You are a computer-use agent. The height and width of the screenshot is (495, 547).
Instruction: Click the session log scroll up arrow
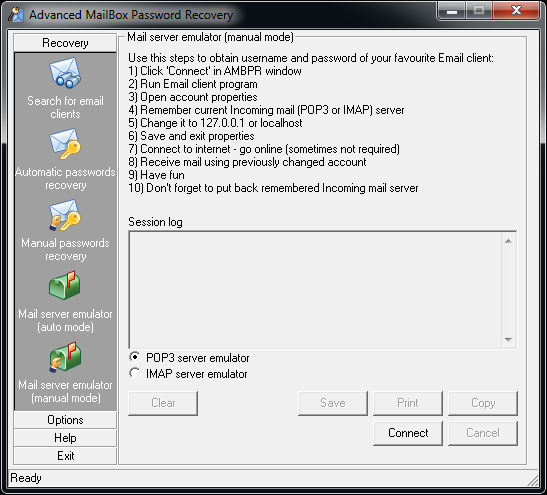508,241
